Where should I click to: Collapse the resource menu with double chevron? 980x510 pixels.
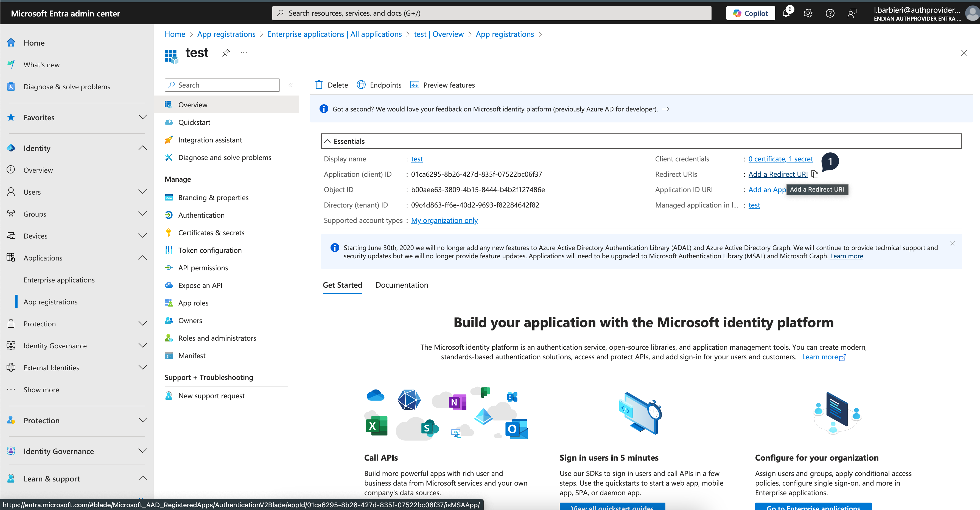(x=290, y=85)
